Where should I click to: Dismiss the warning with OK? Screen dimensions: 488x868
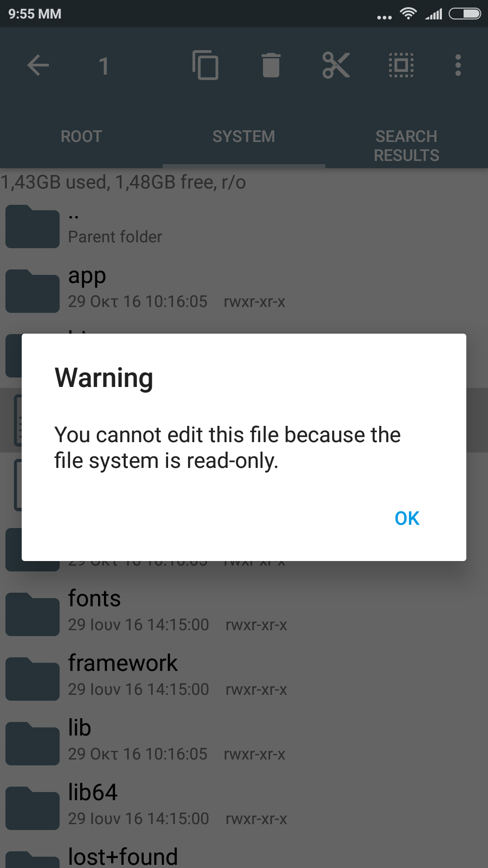pos(407,518)
